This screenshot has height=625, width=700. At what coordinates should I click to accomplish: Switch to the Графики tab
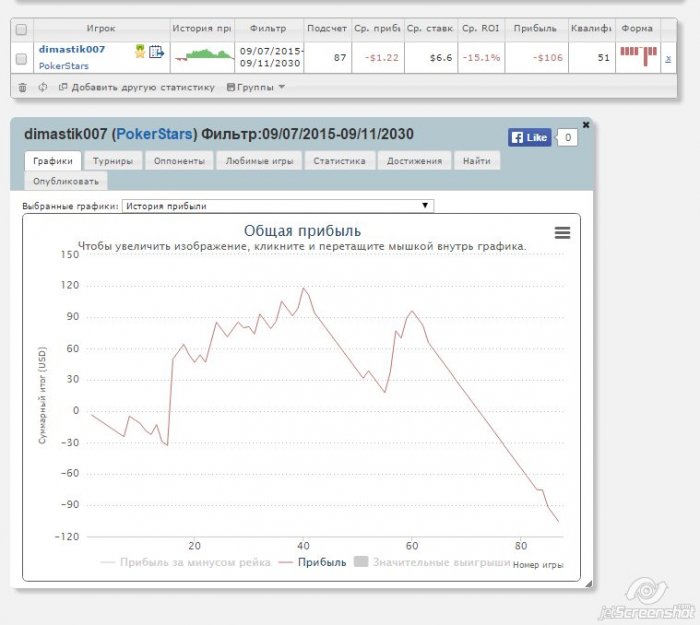pos(53,161)
